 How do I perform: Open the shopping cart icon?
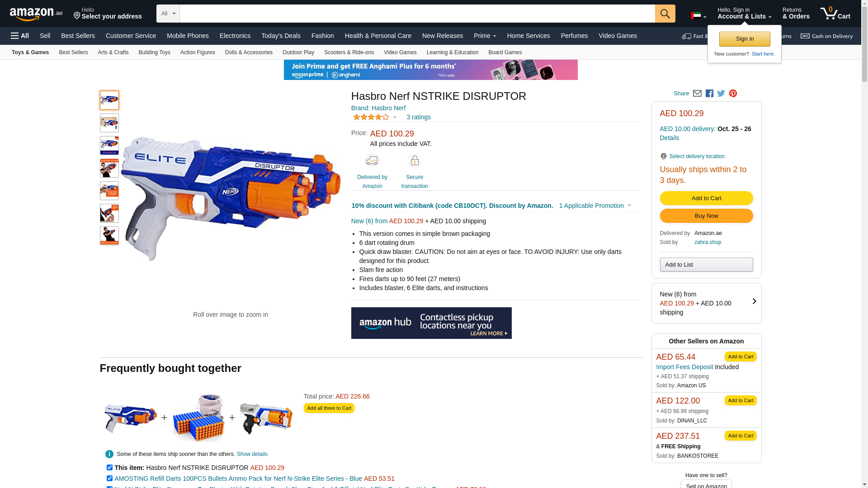coord(835,13)
